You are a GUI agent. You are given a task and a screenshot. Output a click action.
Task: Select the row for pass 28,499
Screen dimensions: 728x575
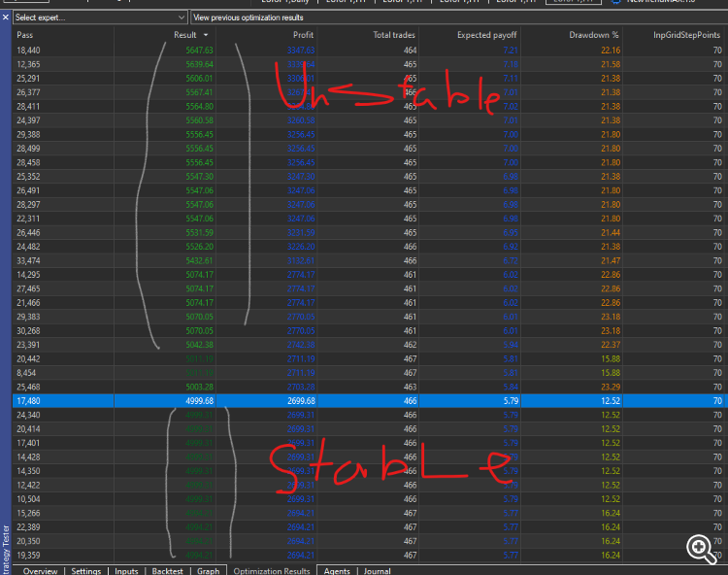(370, 149)
